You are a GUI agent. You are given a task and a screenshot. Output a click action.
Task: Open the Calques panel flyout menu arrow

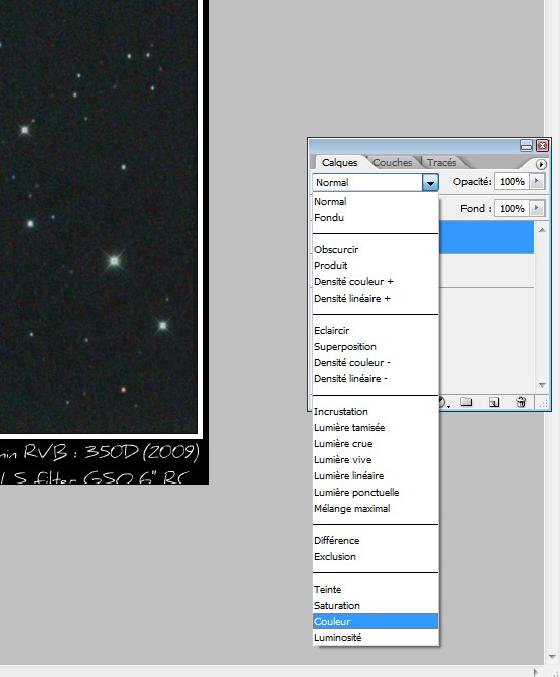point(541,165)
